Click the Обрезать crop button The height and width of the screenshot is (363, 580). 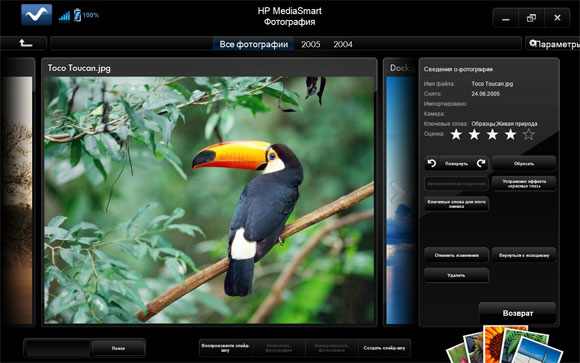coord(524,164)
